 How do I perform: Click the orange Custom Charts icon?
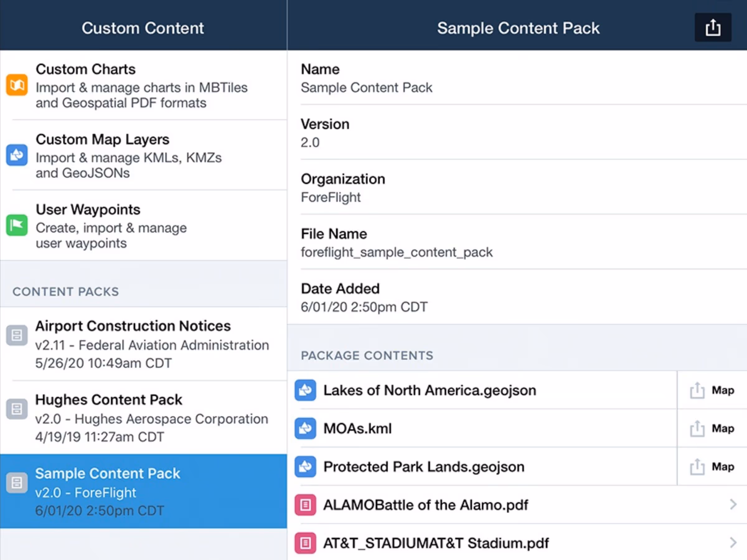pyautogui.click(x=16, y=85)
